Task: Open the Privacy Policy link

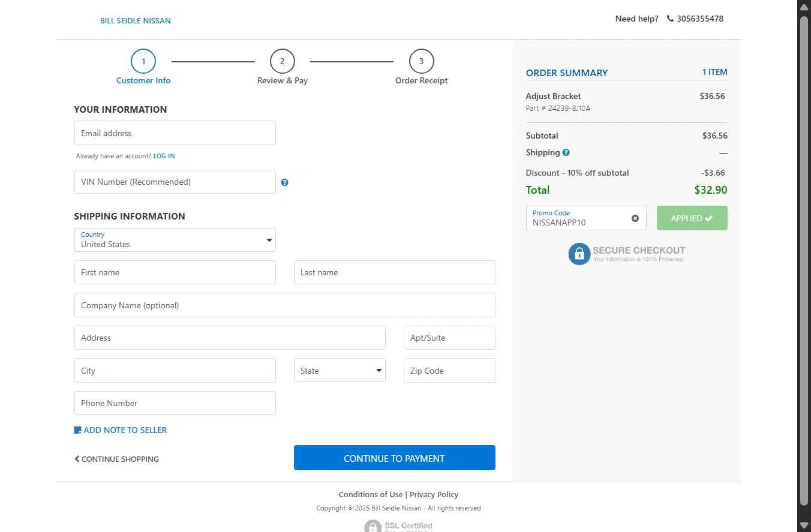Action: pos(434,494)
